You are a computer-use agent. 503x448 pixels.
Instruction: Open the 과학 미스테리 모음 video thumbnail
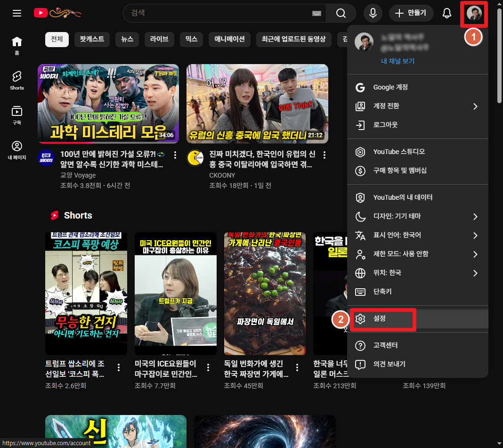(108, 104)
